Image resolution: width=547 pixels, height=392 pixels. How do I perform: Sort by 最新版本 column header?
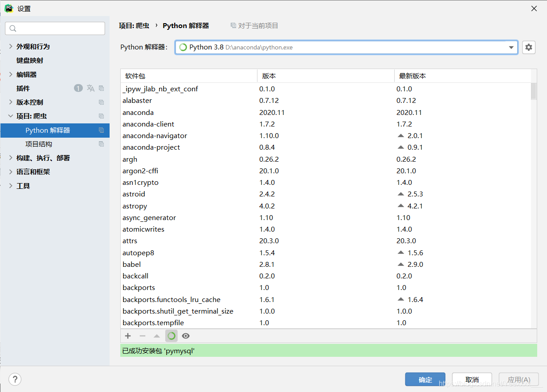pos(463,76)
